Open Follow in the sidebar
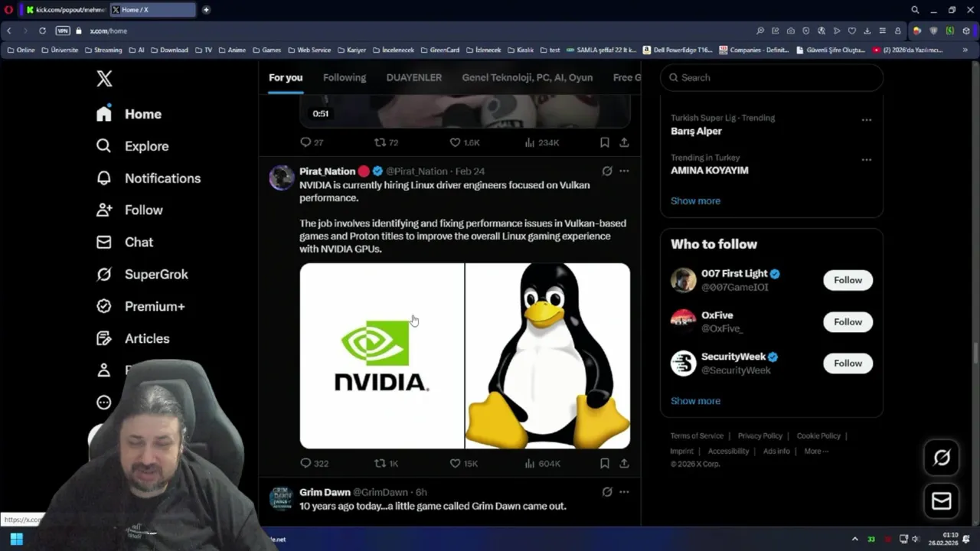980x551 pixels. (x=129, y=210)
